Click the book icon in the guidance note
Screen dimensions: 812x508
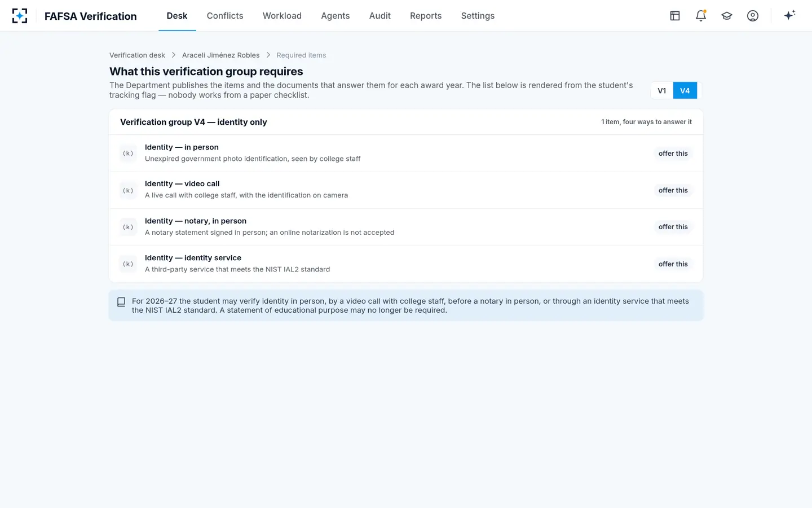(x=121, y=302)
